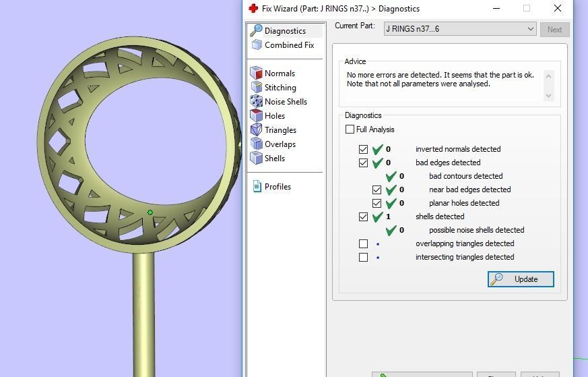588x377 pixels.
Task: Click 'bad contours detected' text
Action: click(465, 176)
